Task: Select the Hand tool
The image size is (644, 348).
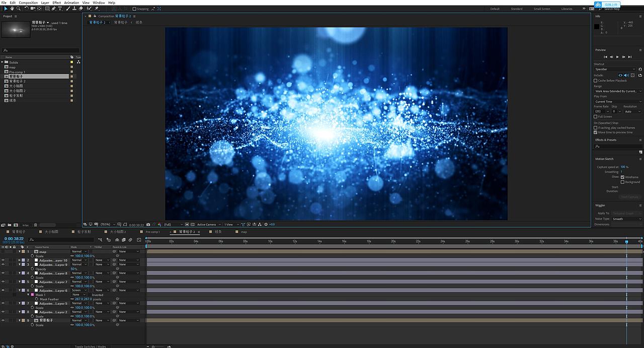Action: 12,9
